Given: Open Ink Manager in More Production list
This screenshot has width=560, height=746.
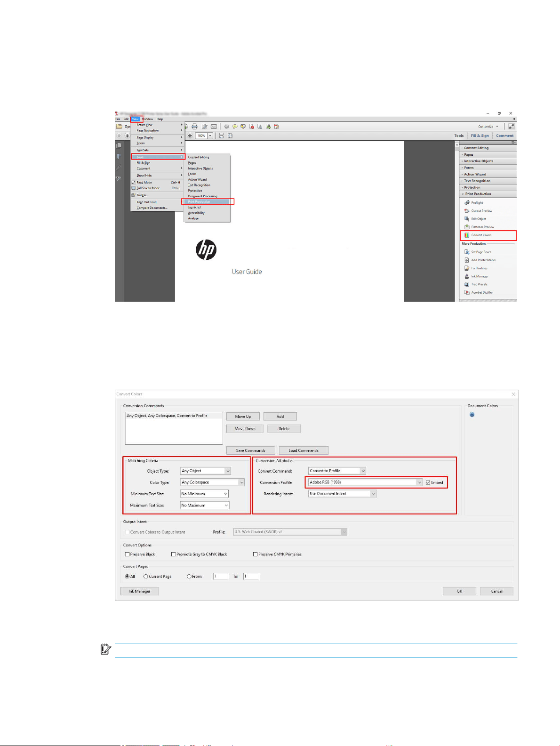Looking at the screenshot, I should [477, 276].
